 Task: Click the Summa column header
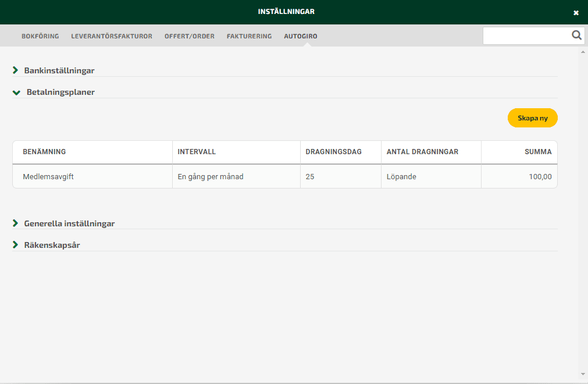519,152
